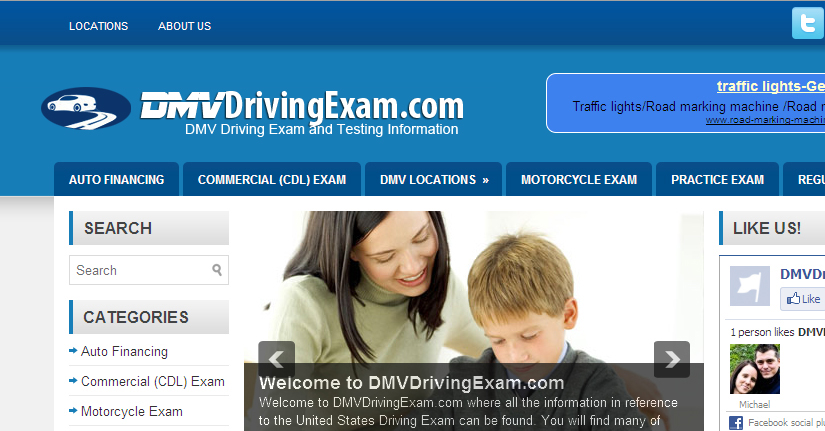Open the road-marking-machine ad URL
The image size is (825, 431).
(765, 120)
